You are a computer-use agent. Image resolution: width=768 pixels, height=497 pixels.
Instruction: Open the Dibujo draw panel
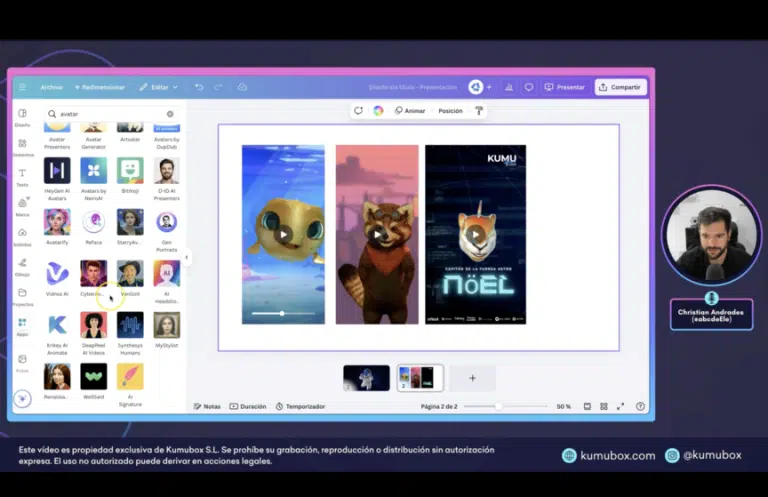23,267
